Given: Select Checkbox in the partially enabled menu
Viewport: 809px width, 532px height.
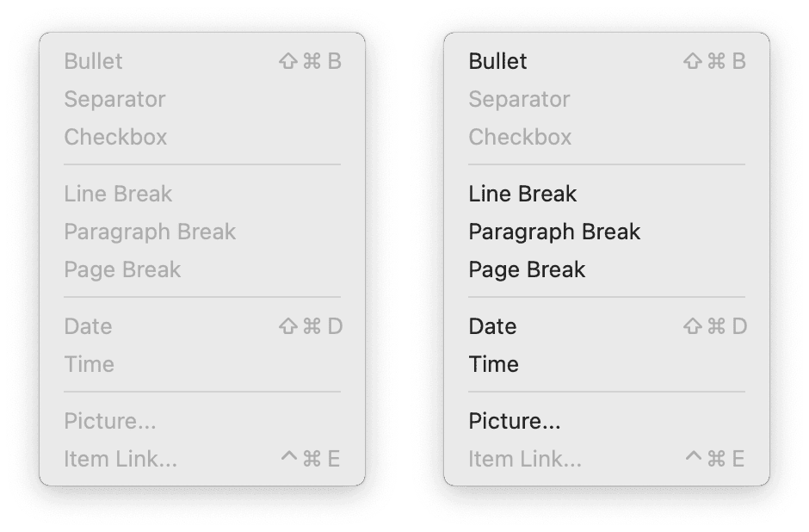Looking at the screenshot, I should click(520, 137).
